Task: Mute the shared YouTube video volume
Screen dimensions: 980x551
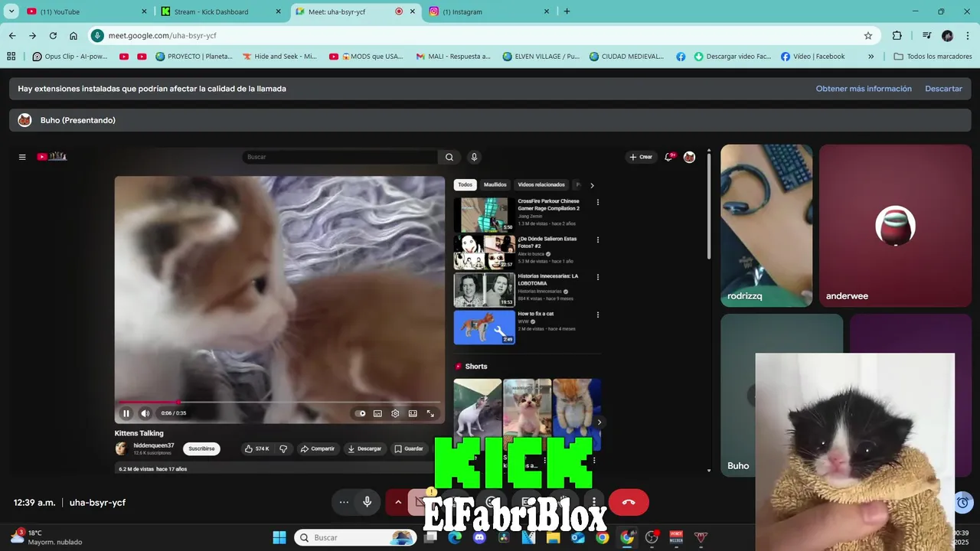Action: click(145, 413)
